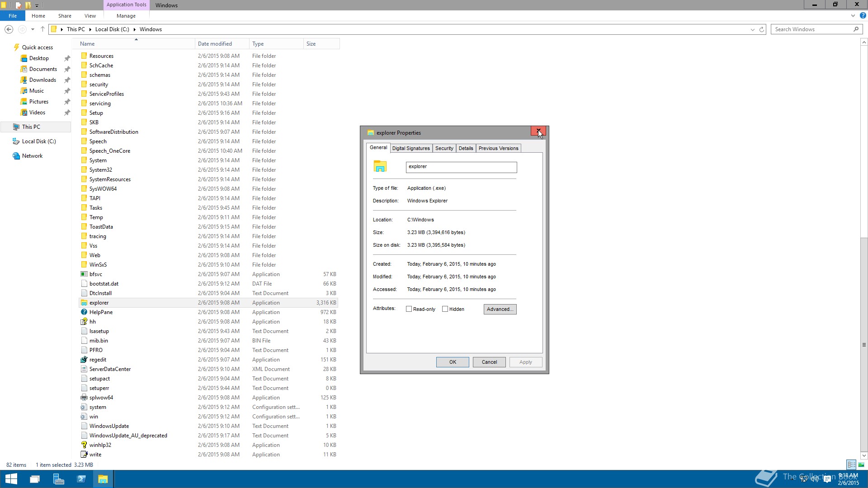Screen dimensions: 868x488
Task: Enable the Hidden attribute checkbox
Action: 445,309
